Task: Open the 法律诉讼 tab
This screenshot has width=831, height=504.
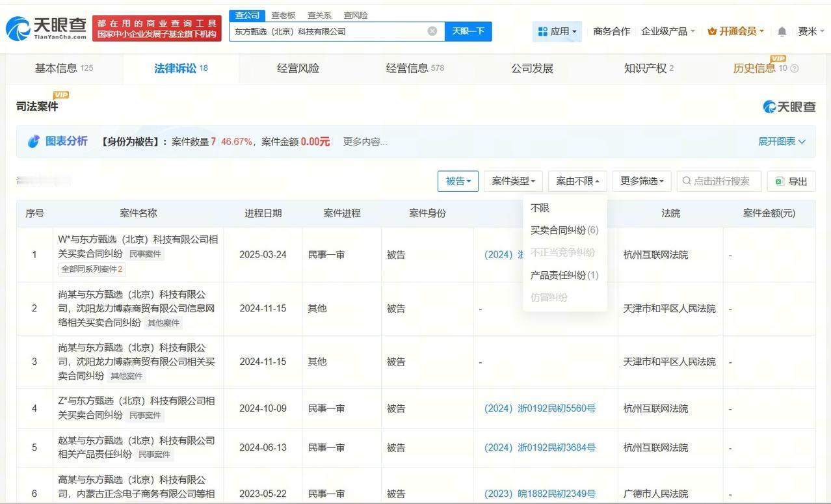Action: (x=181, y=68)
